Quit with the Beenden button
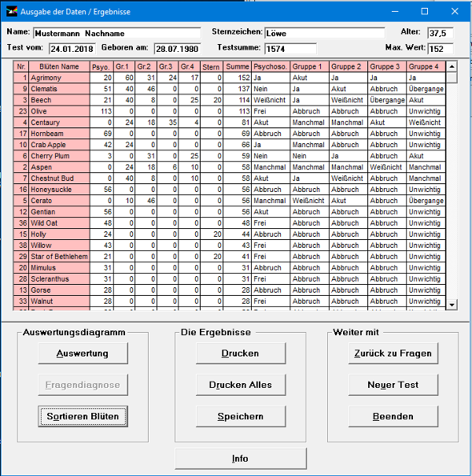 click(x=393, y=416)
